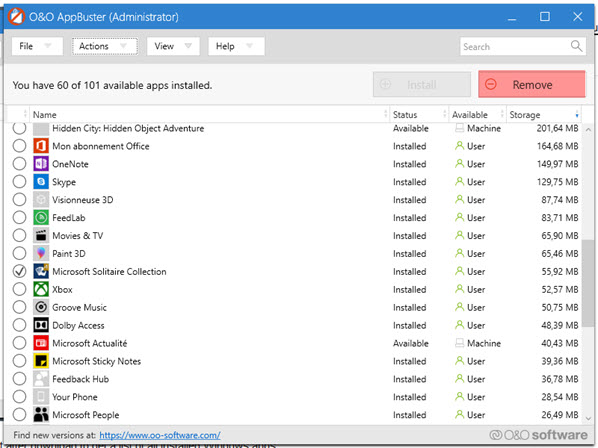
Task: Click the Groove Music app icon
Action: (41, 307)
